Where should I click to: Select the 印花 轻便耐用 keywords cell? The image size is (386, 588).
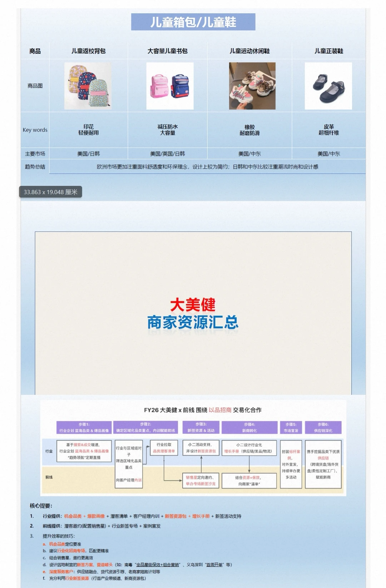click(89, 130)
